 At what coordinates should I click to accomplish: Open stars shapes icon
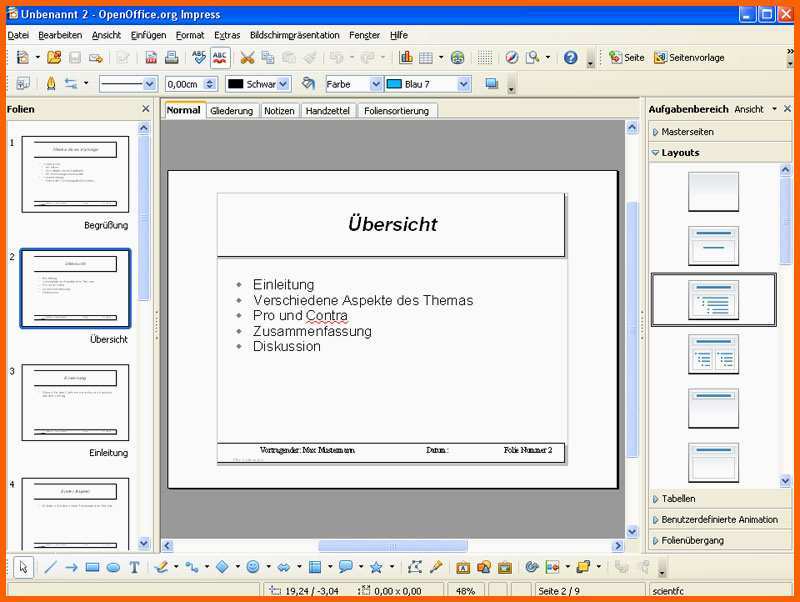(376, 567)
